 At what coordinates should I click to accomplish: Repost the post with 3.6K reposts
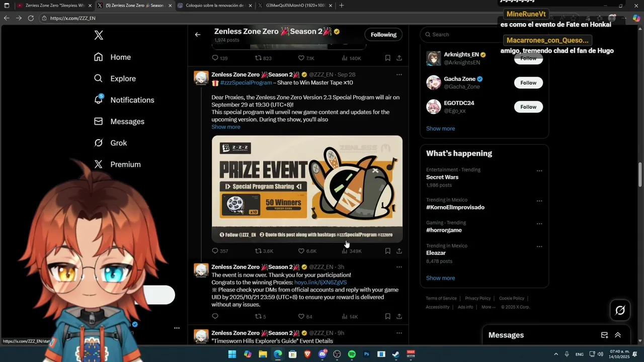point(264,251)
